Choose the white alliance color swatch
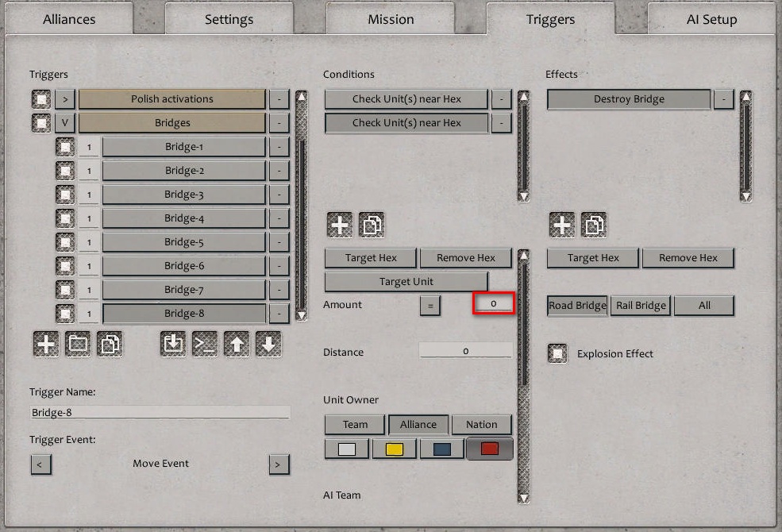 click(347, 449)
